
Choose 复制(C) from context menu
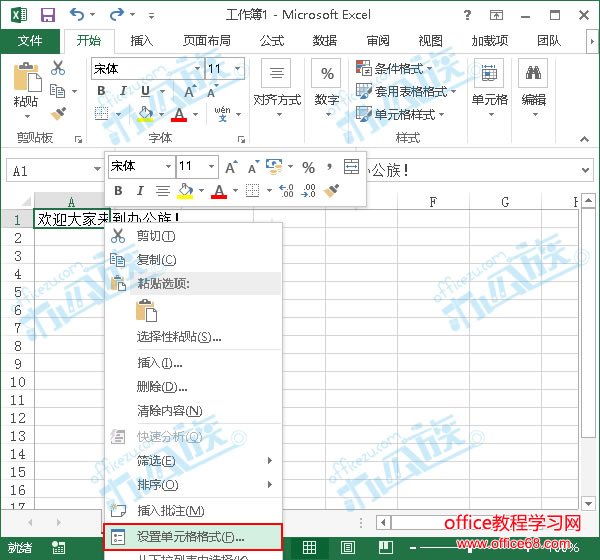tap(194, 260)
